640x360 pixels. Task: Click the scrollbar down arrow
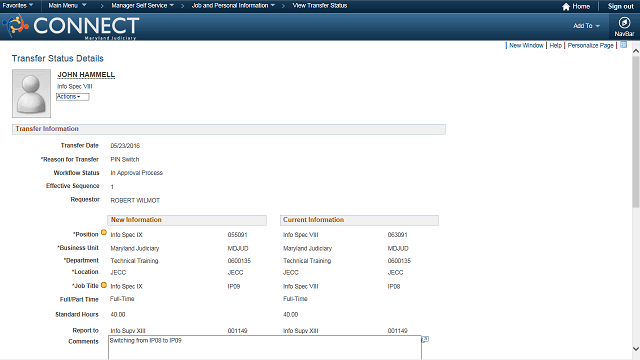(636, 349)
